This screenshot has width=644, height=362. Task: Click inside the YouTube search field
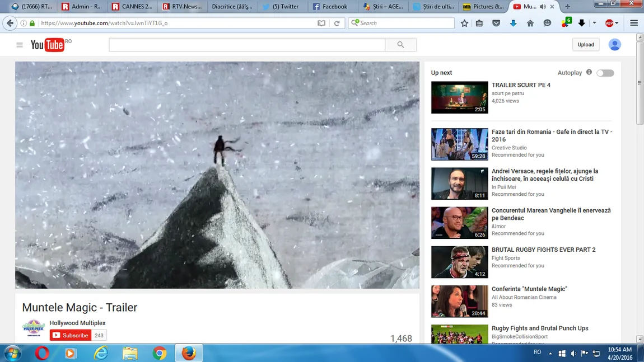pos(247,45)
